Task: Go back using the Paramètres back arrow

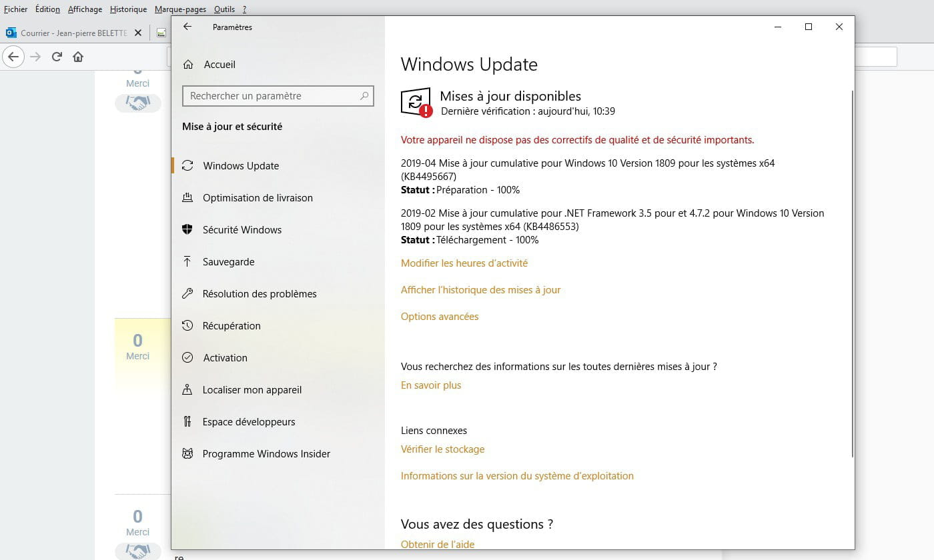Action: pyautogui.click(x=187, y=27)
